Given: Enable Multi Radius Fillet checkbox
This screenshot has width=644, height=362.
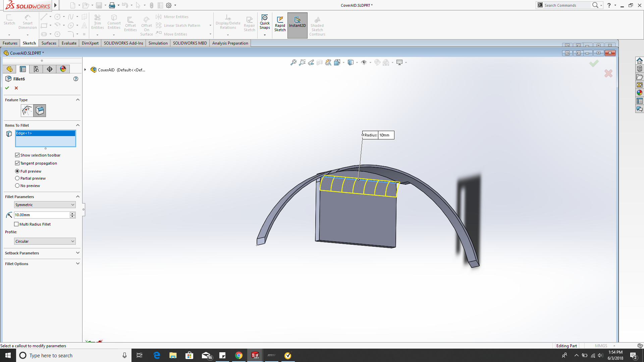Looking at the screenshot, I should tap(16, 224).
